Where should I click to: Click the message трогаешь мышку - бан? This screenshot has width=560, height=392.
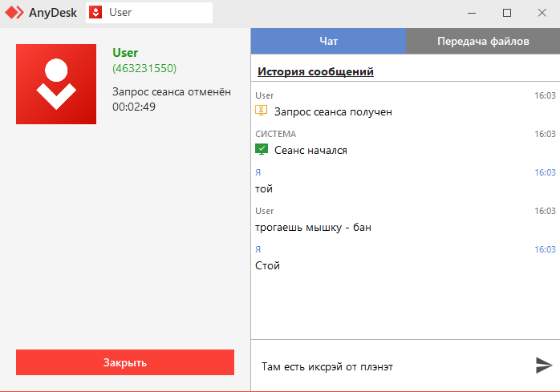(313, 227)
